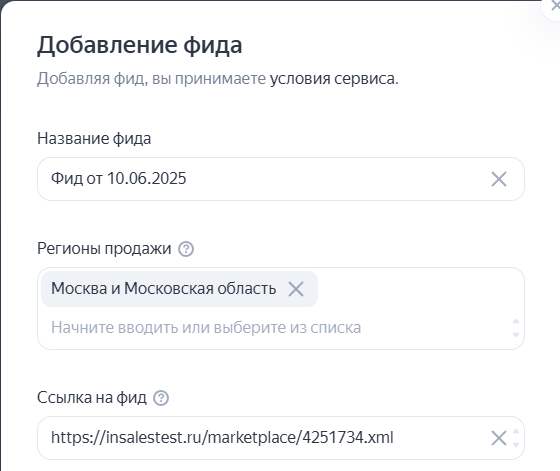Click the up arrow in regions field
Screen dimensions: 560x471
516,322
